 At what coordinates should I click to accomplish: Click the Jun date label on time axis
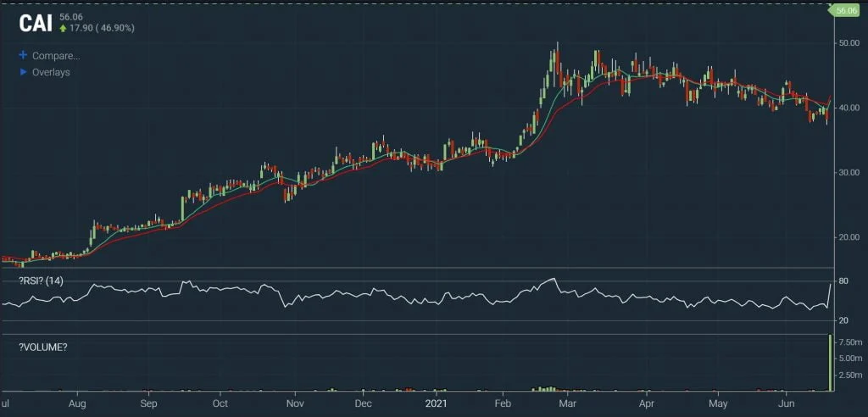[786, 402]
